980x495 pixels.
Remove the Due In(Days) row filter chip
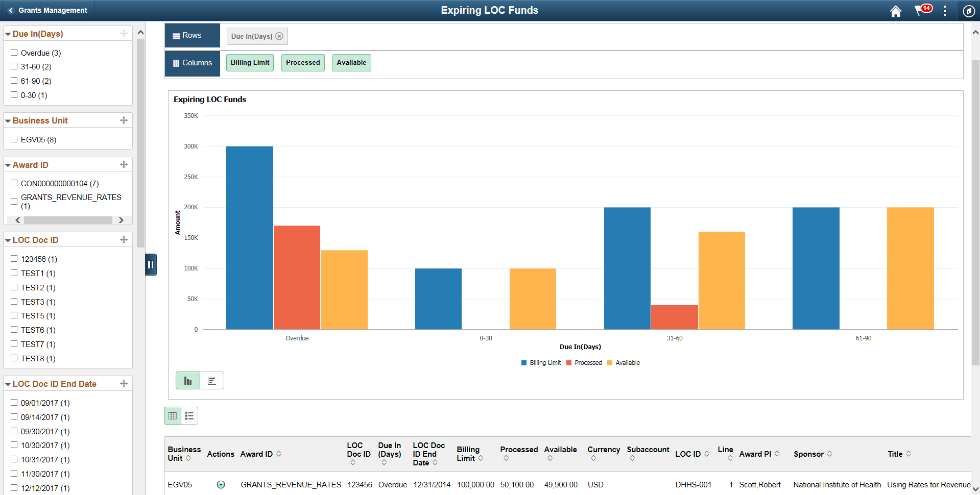pos(279,36)
